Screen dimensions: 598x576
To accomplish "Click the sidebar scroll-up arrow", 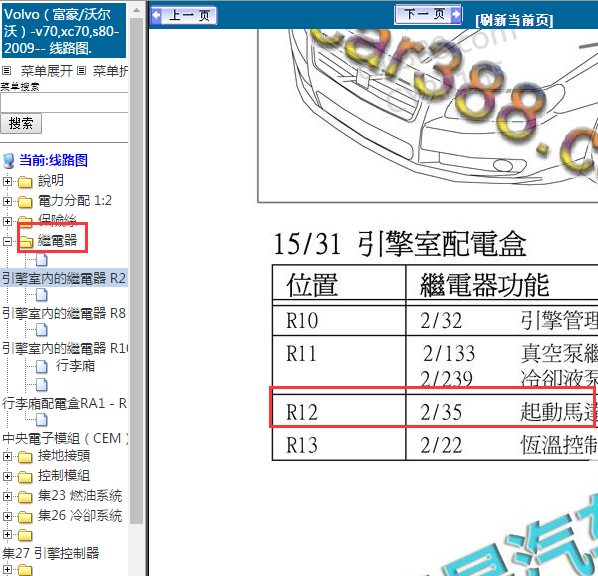I will pos(136,10).
